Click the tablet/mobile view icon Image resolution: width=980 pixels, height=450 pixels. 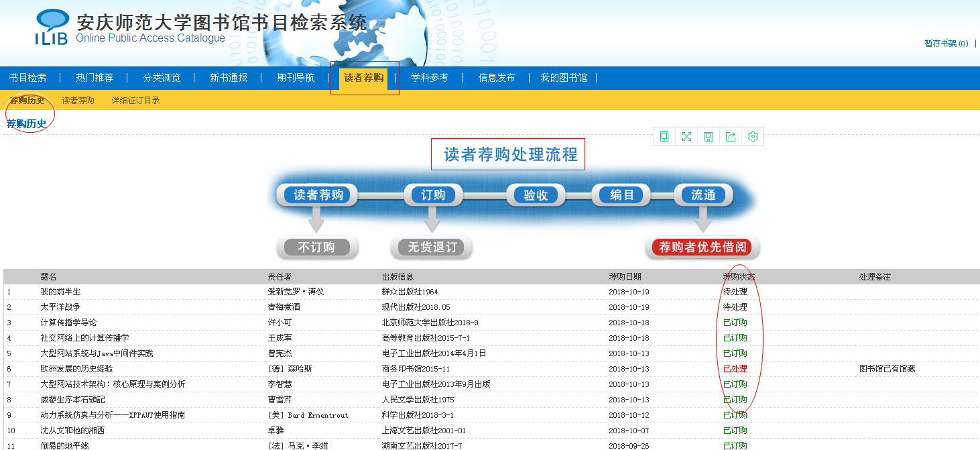[x=664, y=137]
